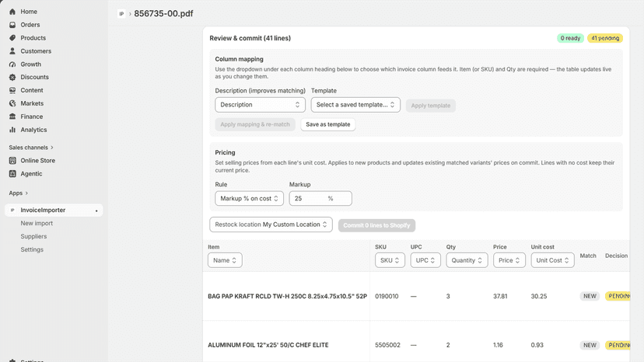Image resolution: width=644 pixels, height=362 pixels.
Task: Open the Quantity column mapping dropdown
Action: (x=467, y=260)
